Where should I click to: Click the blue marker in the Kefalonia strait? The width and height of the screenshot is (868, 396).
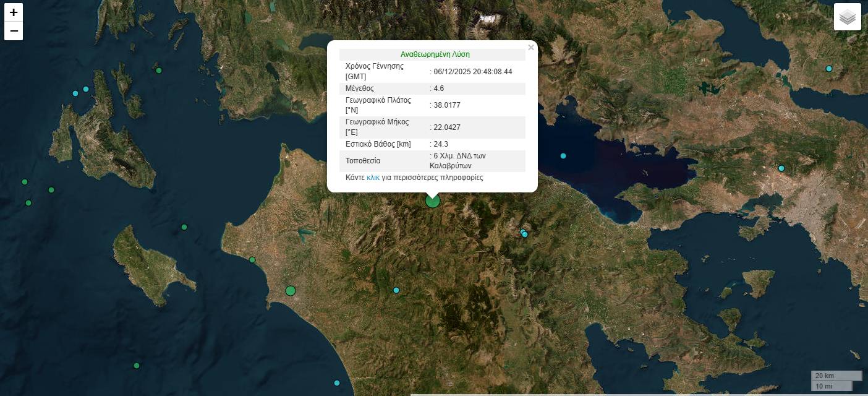click(75, 93)
